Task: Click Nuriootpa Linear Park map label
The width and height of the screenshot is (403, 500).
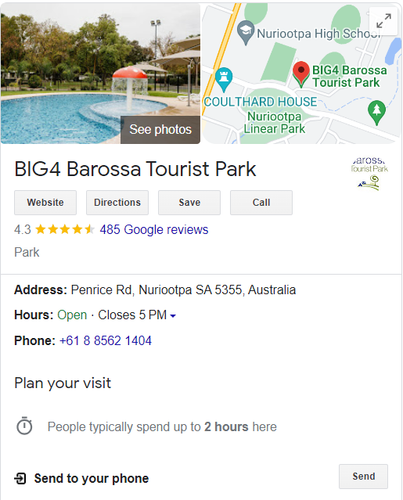Action: coord(274,122)
